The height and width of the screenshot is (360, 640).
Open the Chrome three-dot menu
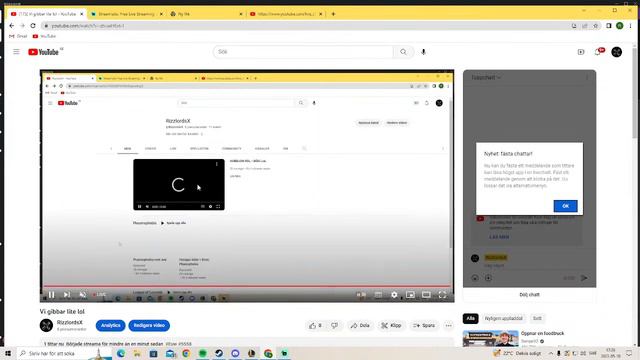pyautogui.click(x=630, y=26)
